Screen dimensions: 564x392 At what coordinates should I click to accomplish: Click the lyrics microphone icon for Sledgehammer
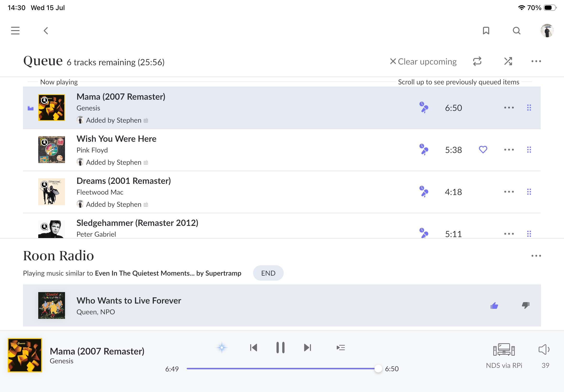(423, 233)
